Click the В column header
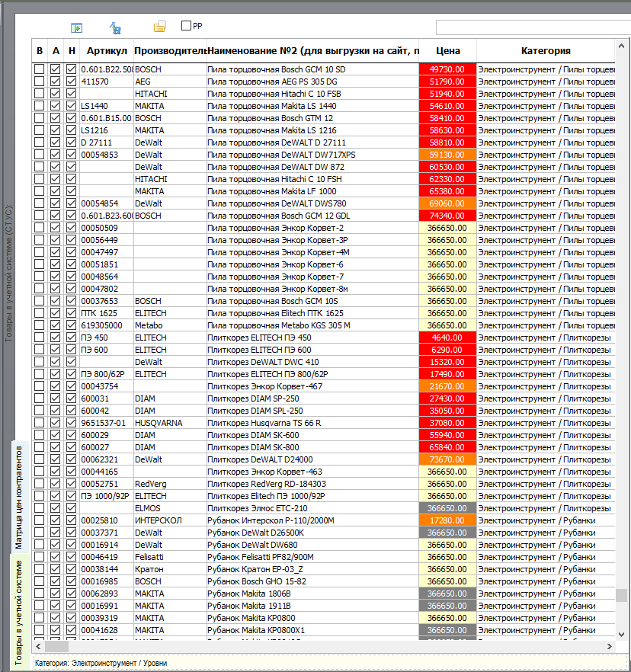Image resolution: width=631 pixels, height=672 pixels. (40, 51)
